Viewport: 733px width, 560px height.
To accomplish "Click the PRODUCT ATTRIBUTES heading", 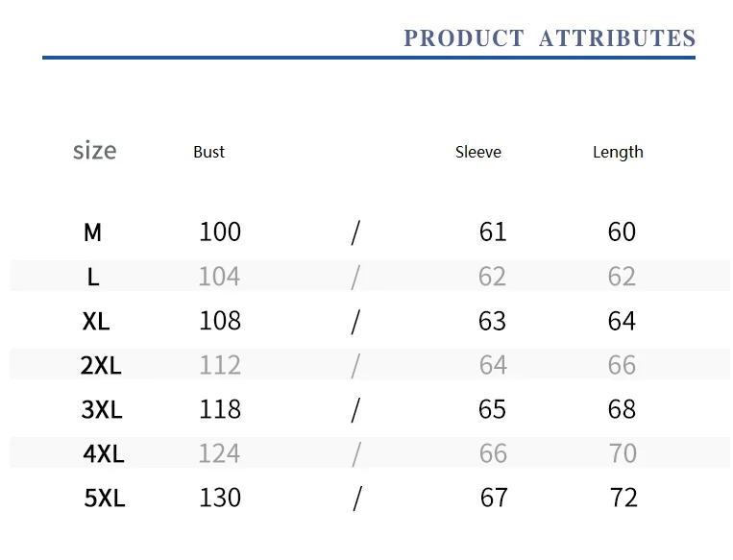I will [550, 38].
